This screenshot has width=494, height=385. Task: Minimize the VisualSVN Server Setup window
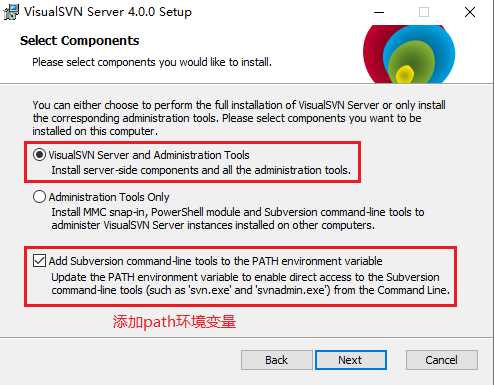[x=379, y=12]
